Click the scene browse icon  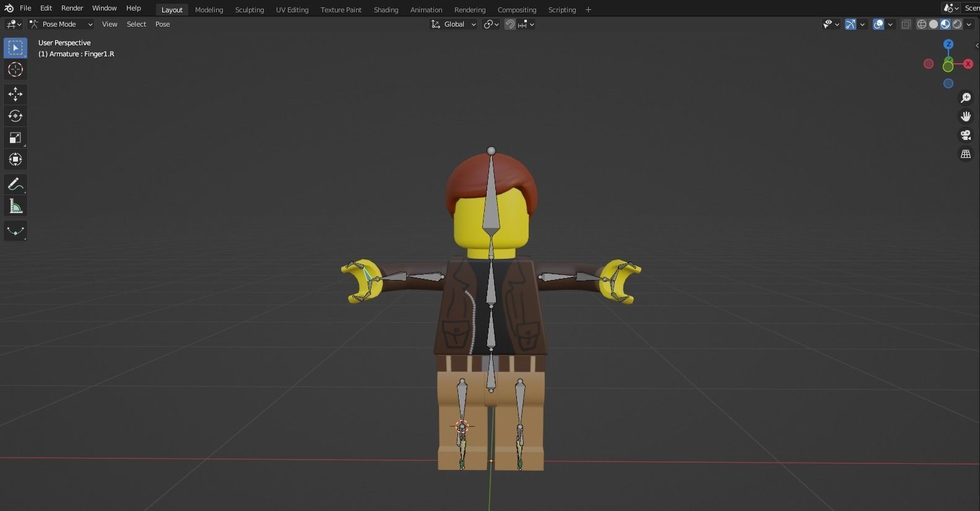(x=951, y=8)
